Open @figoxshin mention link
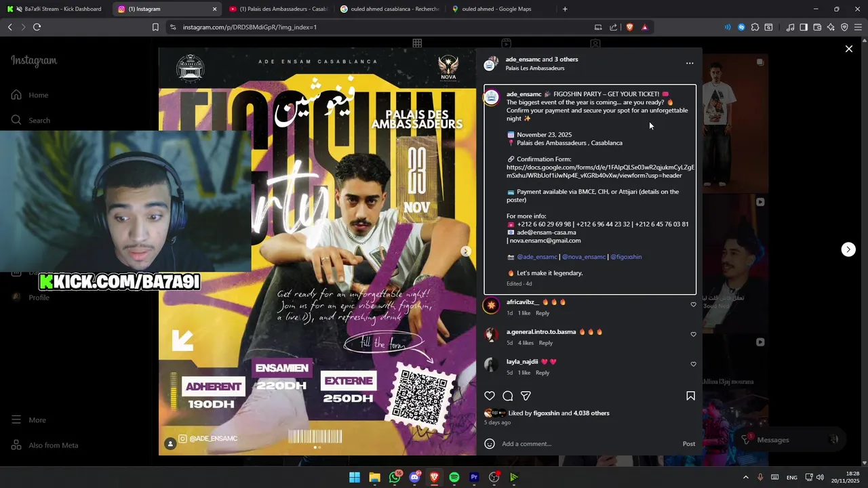Viewport: 868px width, 488px height. click(x=626, y=257)
